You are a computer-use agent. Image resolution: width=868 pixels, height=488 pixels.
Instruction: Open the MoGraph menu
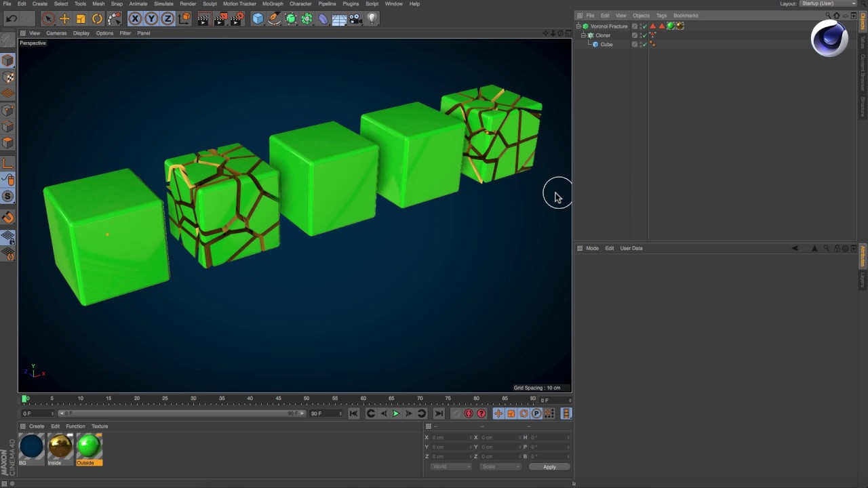pyautogui.click(x=273, y=3)
